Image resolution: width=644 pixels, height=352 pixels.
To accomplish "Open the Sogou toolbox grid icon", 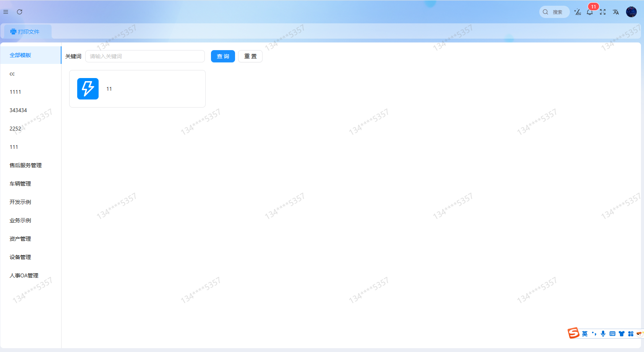I will pyautogui.click(x=631, y=334).
